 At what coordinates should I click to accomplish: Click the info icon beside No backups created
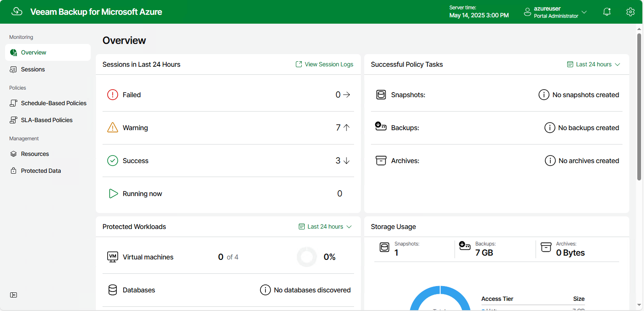pyautogui.click(x=549, y=128)
